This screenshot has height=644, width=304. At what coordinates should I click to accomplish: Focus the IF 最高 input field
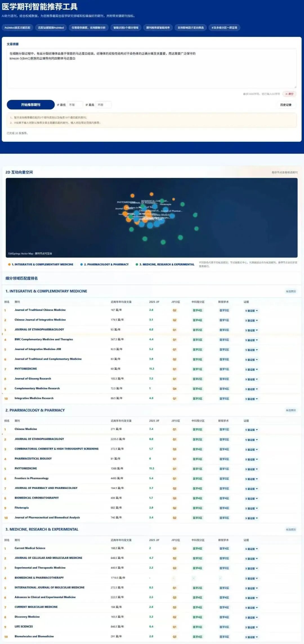coord(104,105)
